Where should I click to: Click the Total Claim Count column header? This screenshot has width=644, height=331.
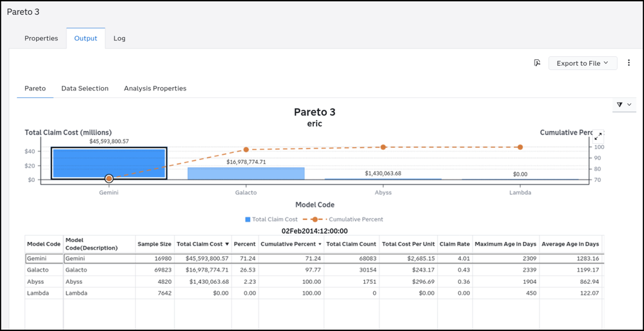[351, 244]
